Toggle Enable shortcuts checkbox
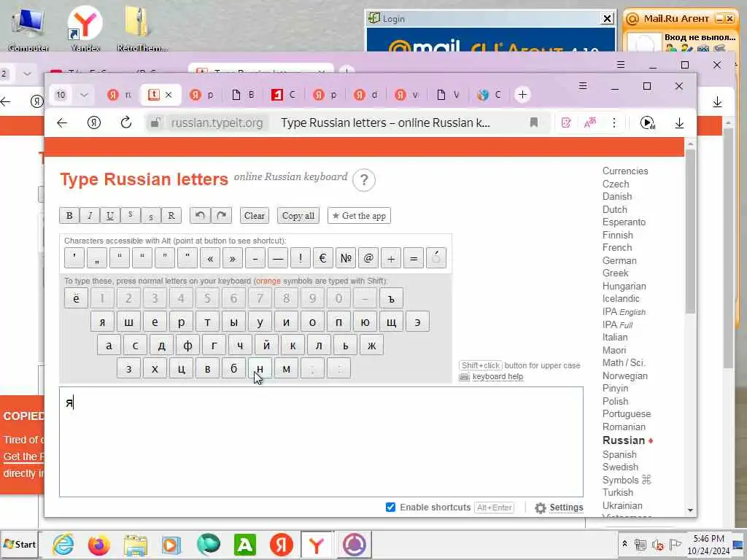747x560 pixels. 391,507
